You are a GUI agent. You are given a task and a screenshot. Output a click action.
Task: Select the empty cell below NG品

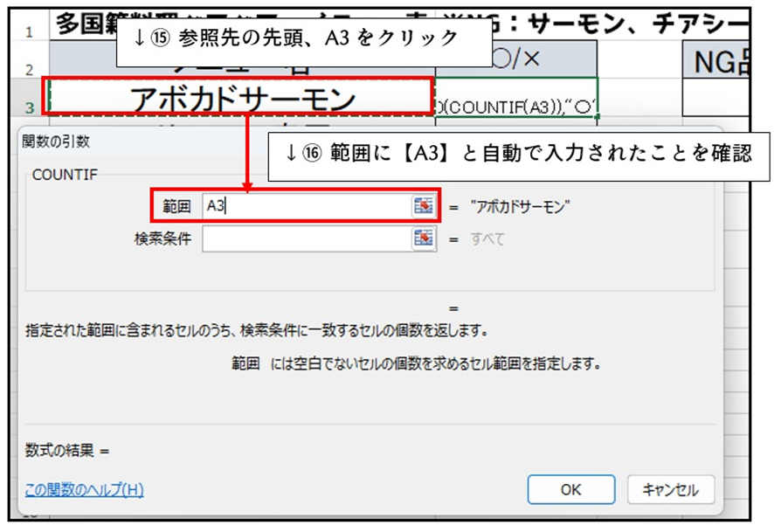click(x=716, y=98)
